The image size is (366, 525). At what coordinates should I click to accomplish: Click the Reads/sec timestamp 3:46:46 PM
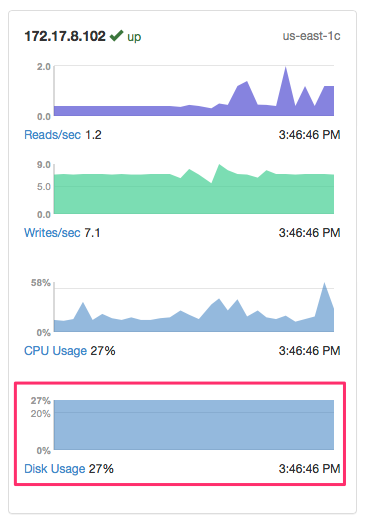click(309, 135)
